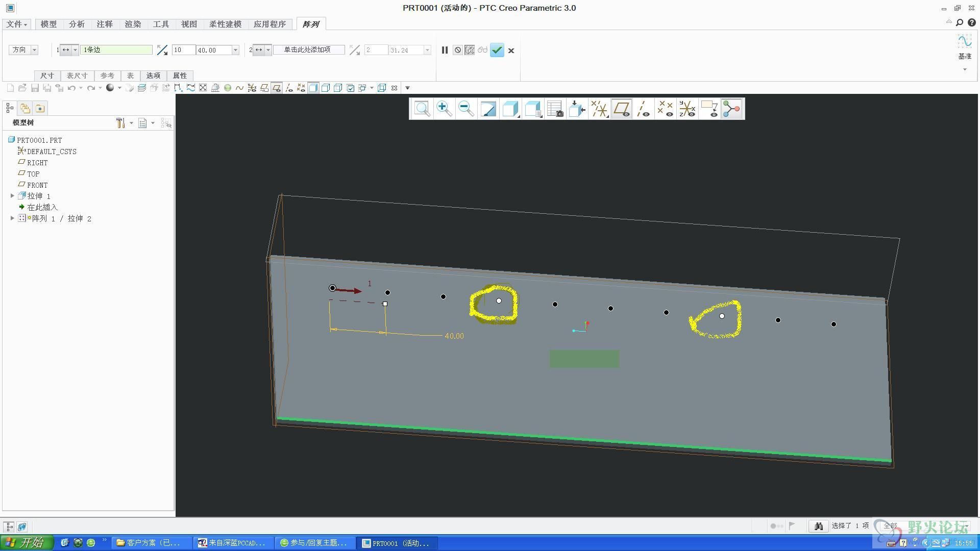Open quick access toolbar customize arrow

[x=407, y=88]
